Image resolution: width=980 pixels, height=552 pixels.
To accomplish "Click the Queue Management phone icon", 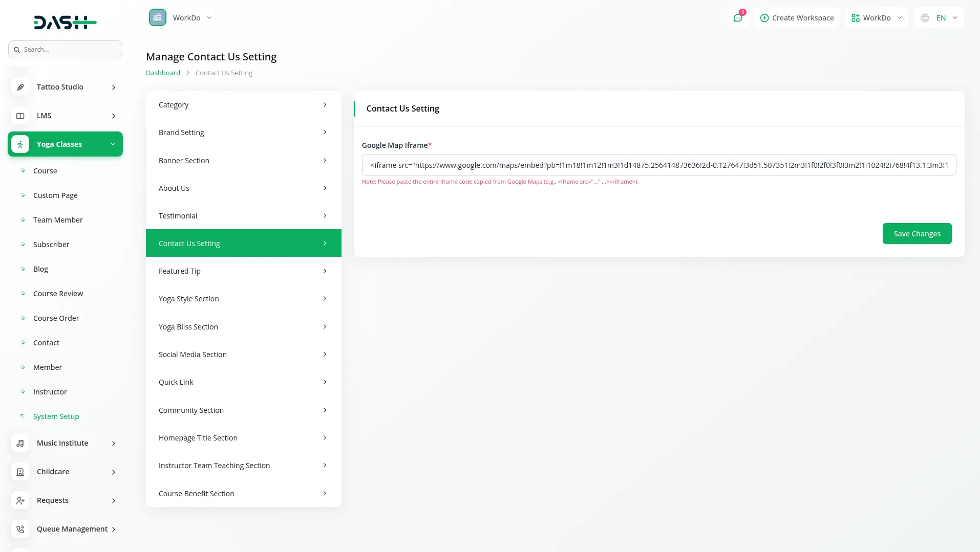I will (x=20, y=529).
